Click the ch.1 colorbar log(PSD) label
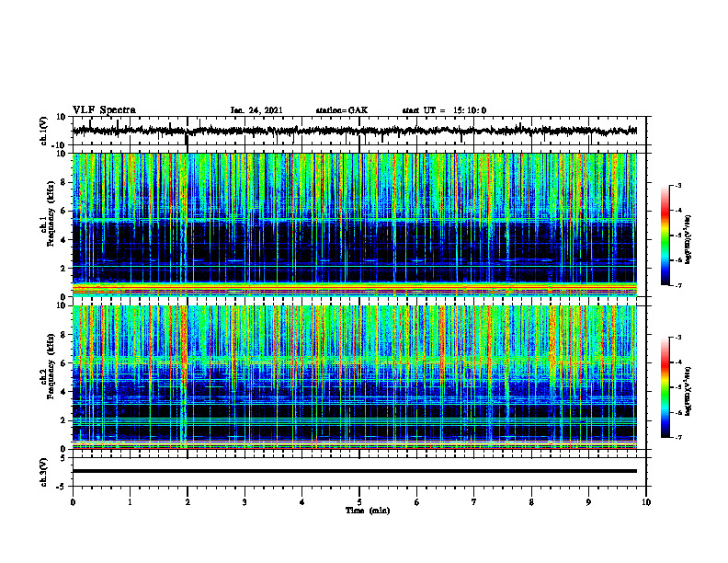 [x=688, y=239]
